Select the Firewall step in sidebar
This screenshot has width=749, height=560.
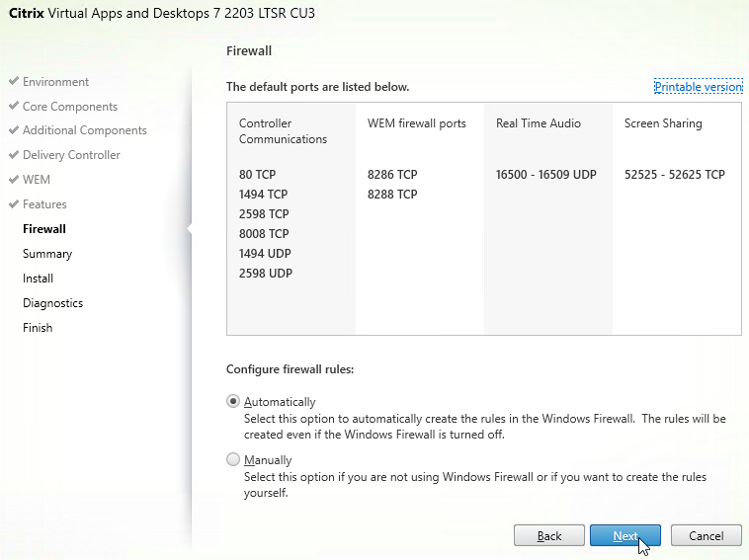(44, 229)
